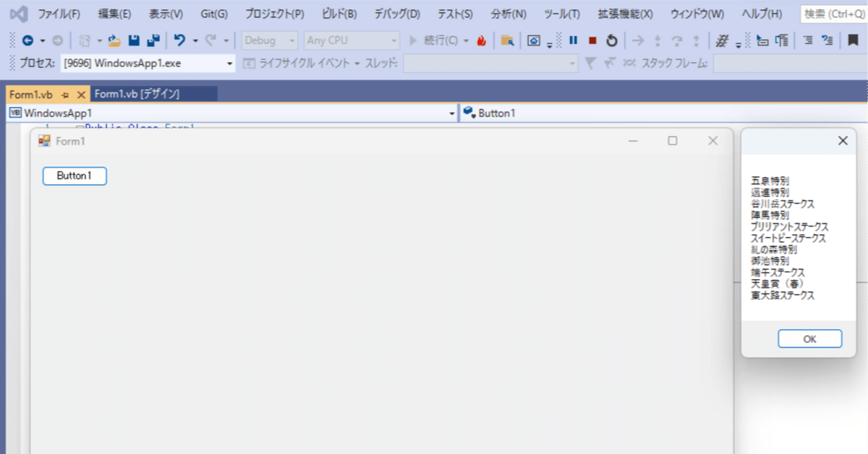
Task: Click the Navigate Backward arrow icon
Action: (27, 41)
